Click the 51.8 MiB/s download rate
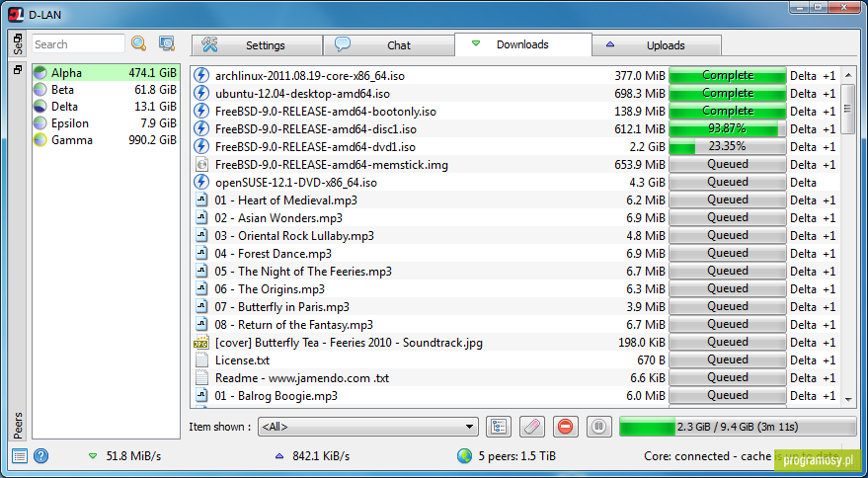Viewport: 868px width, 478px height. coord(133,456)
